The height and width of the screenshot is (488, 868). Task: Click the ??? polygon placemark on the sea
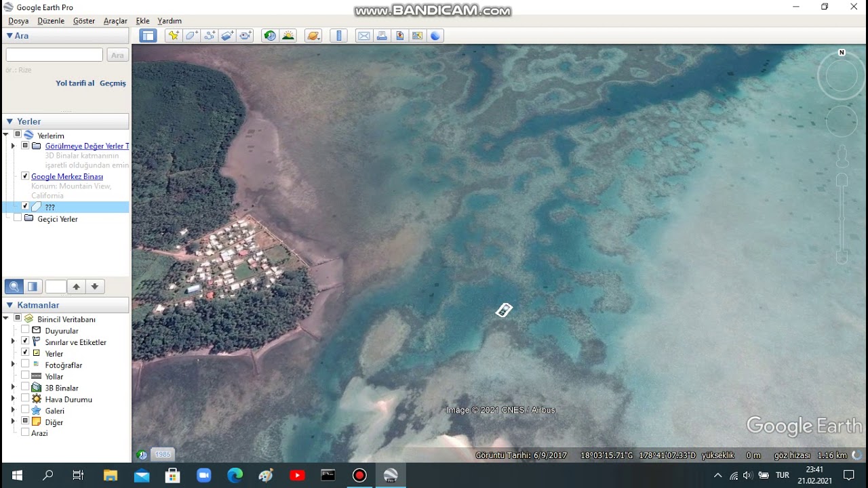pos(504,310)
